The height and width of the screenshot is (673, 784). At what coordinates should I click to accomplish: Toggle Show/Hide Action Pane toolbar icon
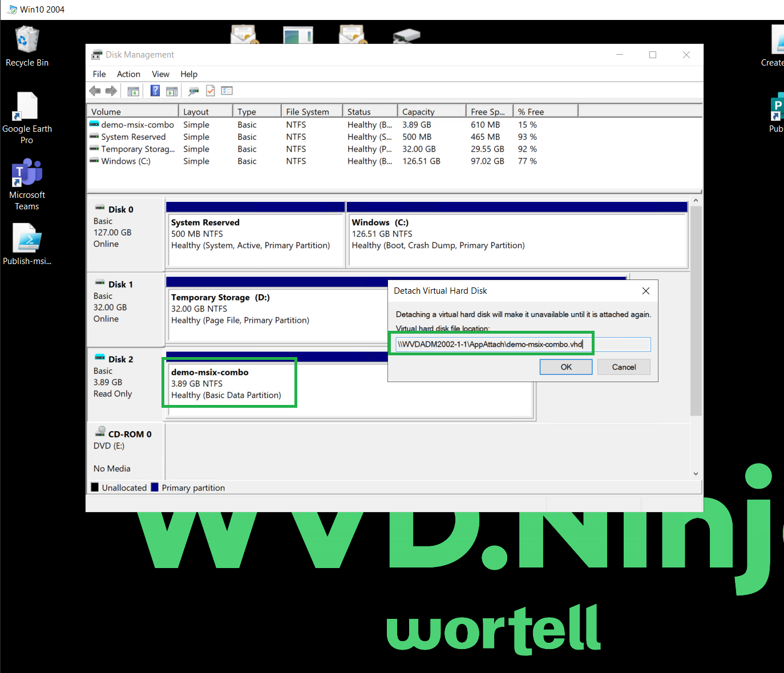point(172,91)
